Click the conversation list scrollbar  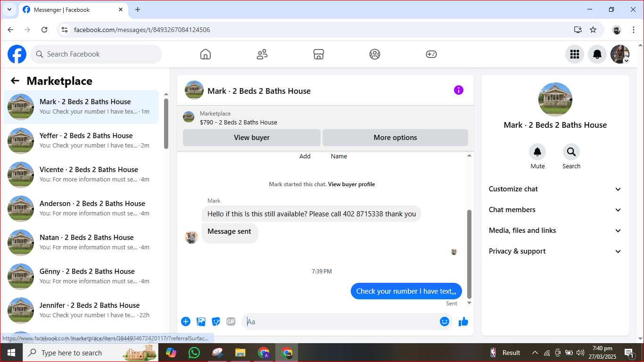point(166,123)
